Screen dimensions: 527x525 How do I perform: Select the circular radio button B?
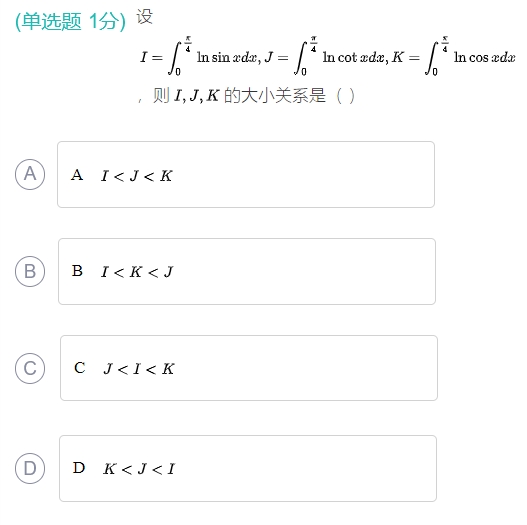(x=30, y=271)
